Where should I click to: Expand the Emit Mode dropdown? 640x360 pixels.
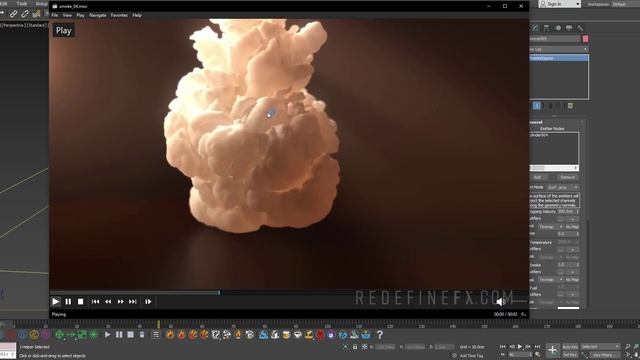pyautogui.click(x=563, y=187)
